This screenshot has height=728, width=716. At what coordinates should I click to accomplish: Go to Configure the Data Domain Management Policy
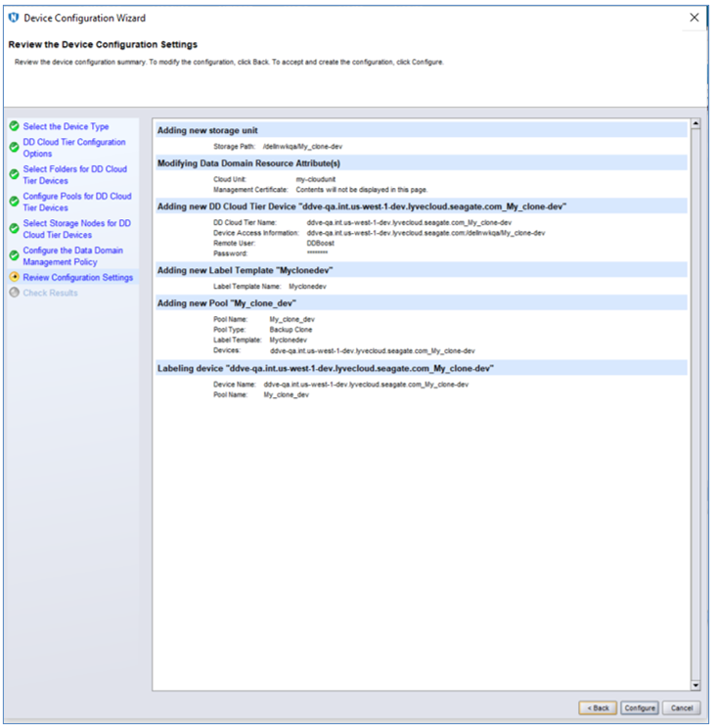point(72,256)
